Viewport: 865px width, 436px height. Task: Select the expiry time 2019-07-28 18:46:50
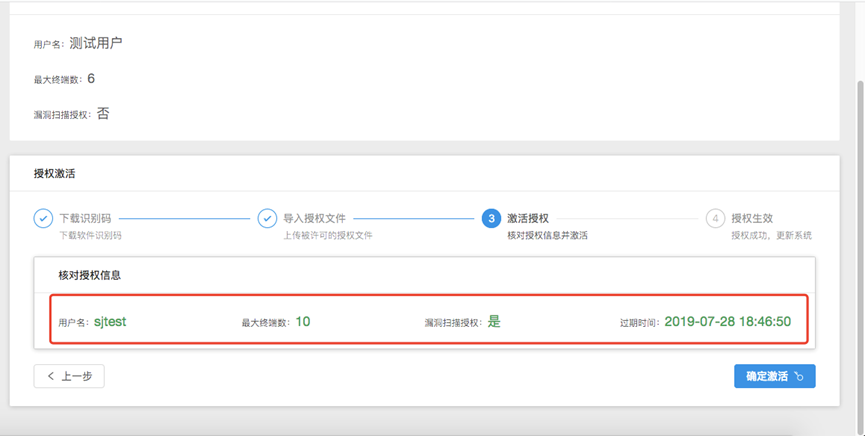coord(728,322)
